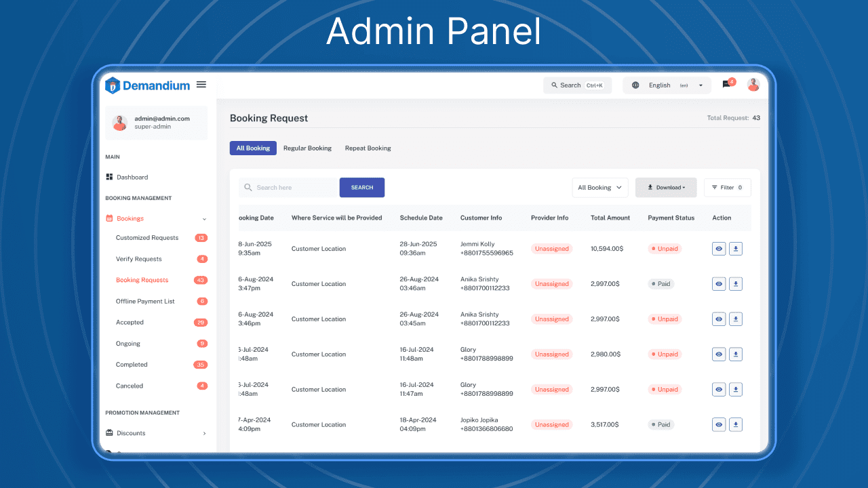Viewport: 868px width, 488px height.
Task: Open the Bookings icon in sidebar
Action: [109, 219]
